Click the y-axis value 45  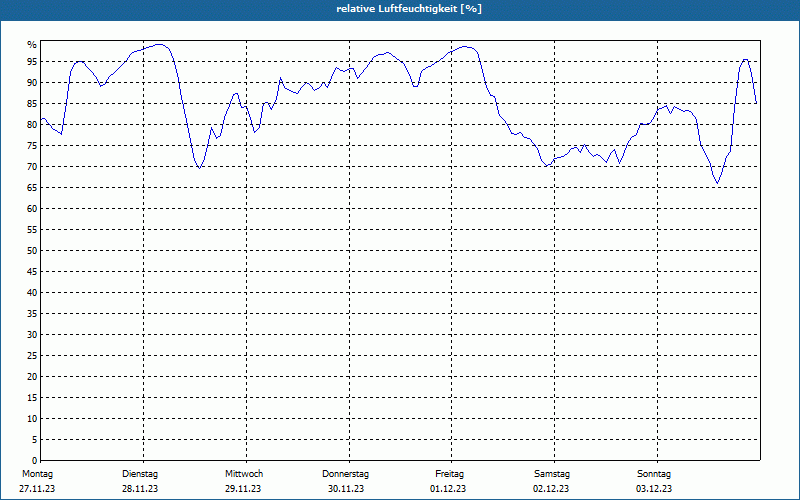tap(32, 271)
